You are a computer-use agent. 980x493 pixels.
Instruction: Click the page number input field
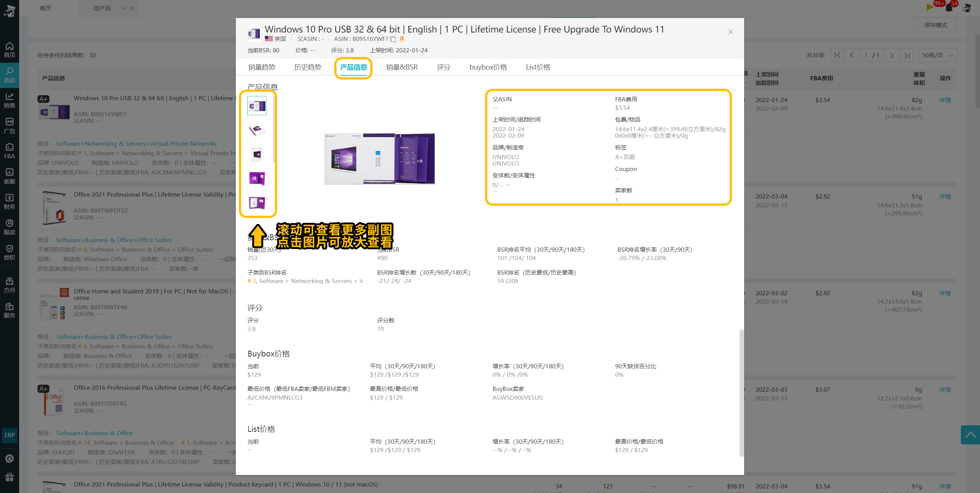tap(866, 55)
